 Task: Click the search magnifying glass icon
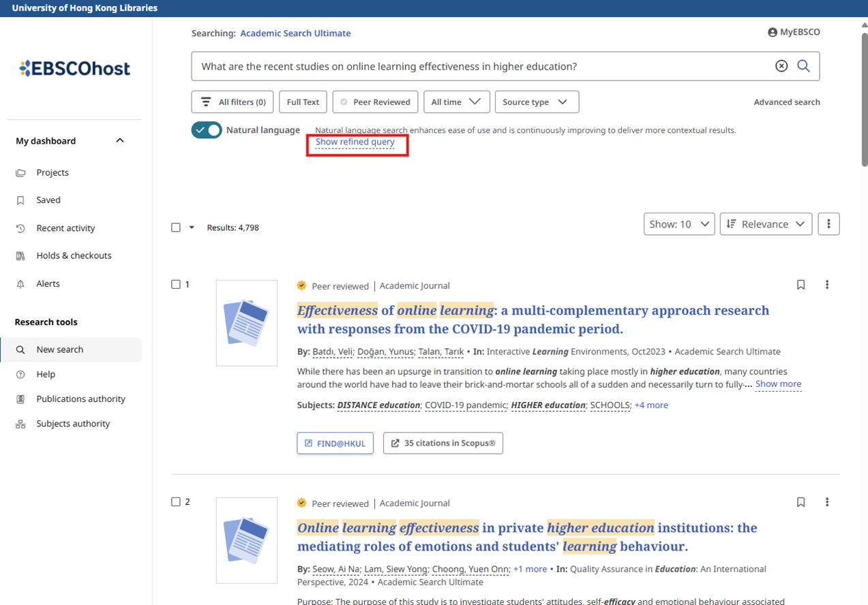point(803,65)
